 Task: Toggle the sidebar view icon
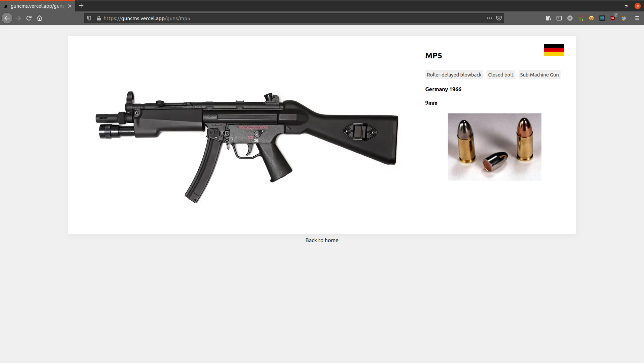(559, 18)
